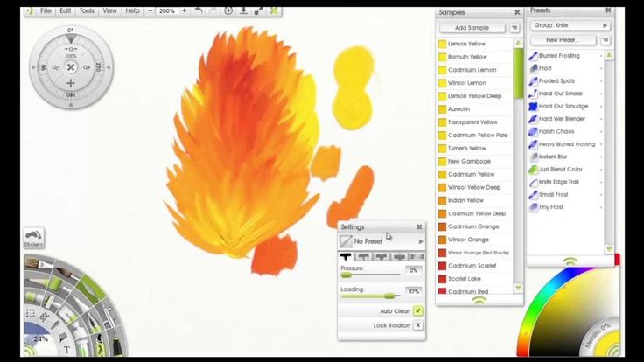Click the 200% zoom value in the toolbar
This screenshot has width=644, height=362.
click(x=167, y=11)
